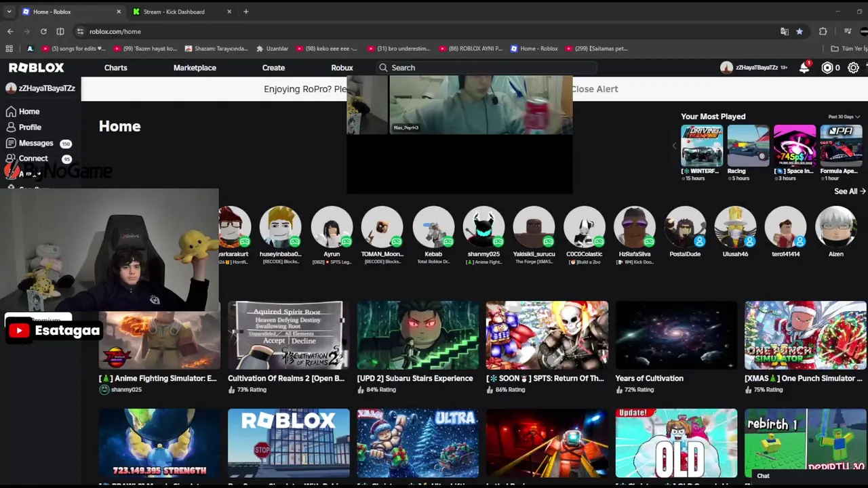This screenshot has width=868, height=488.
Task: Expand the Past 30 Days dropdown
Action: tap(844, 117)
